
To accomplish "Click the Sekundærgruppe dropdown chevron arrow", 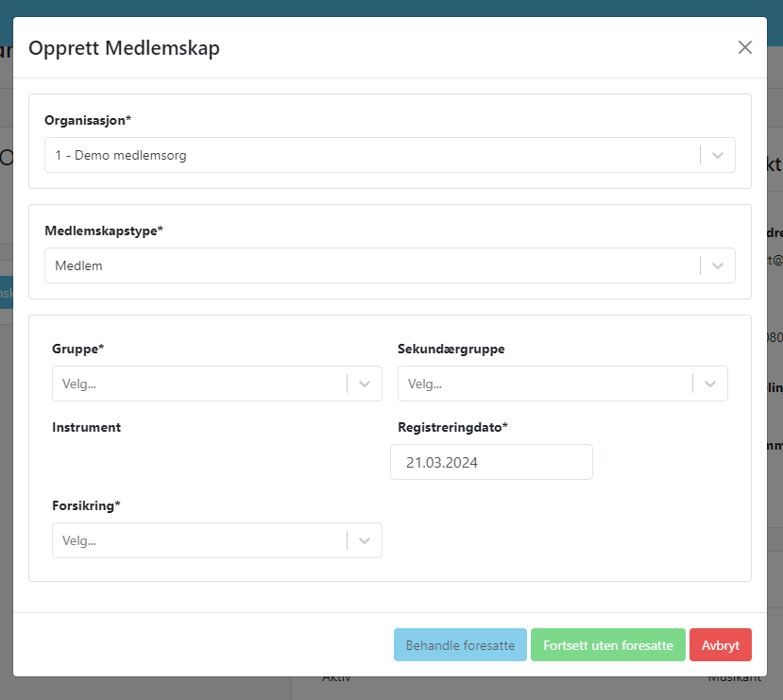I will [710, 384].
